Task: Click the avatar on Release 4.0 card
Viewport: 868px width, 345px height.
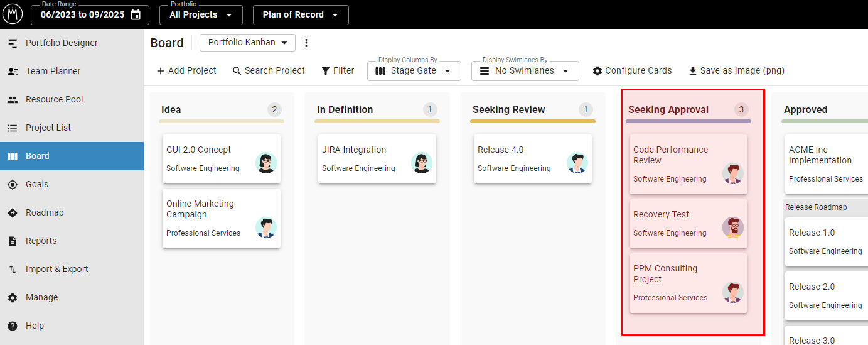Action: 577,163
